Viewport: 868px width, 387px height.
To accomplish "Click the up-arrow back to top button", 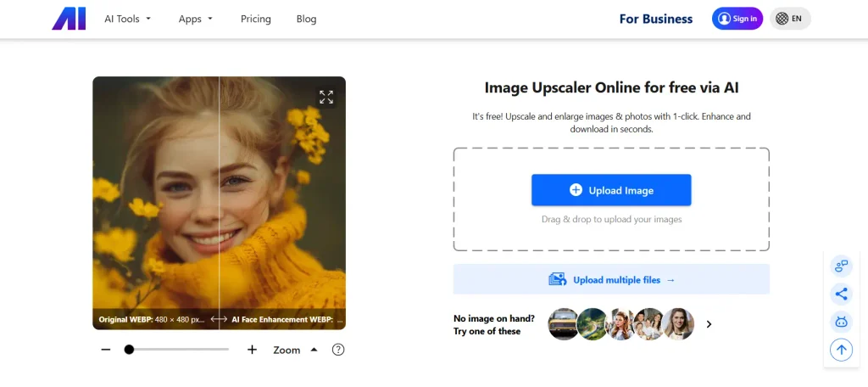I will [842, 350].
